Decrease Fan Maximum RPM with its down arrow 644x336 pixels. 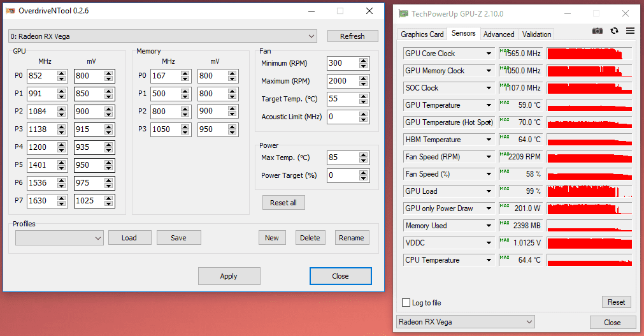point(363,84)
